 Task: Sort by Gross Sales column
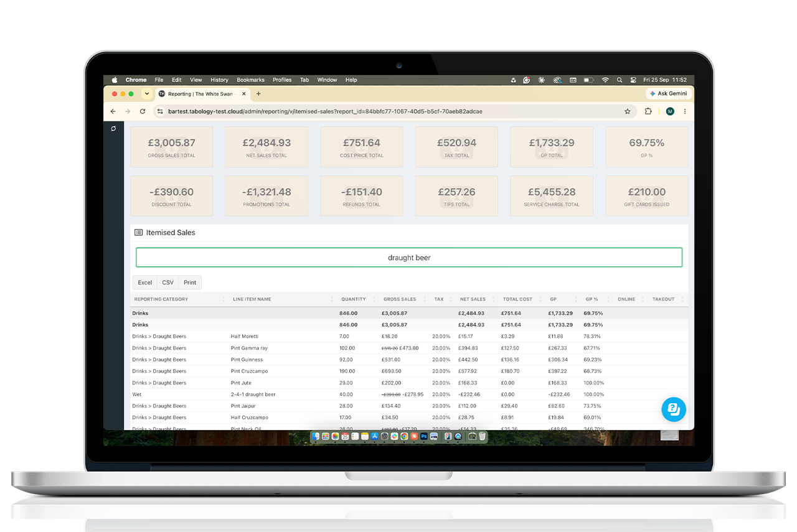(x=400, y=299)
